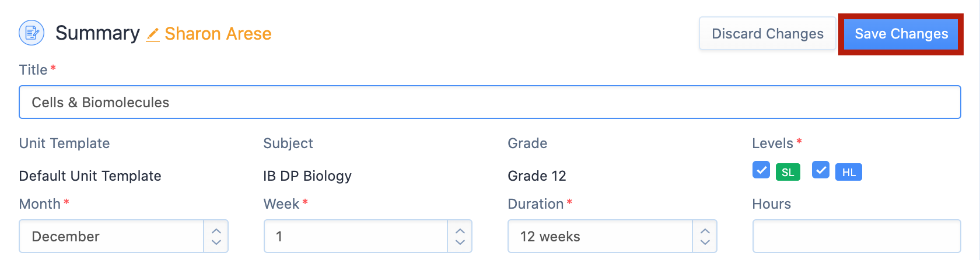
Task: Uncheck the HL level checkbox
Action: [x=821, y=170]
